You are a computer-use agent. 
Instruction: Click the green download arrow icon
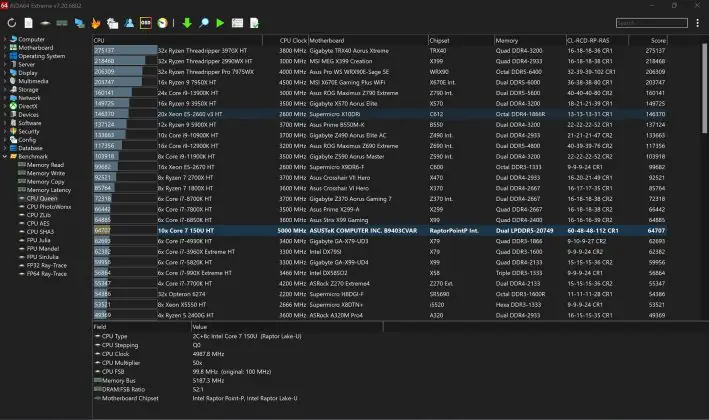(x=187, y=23)
